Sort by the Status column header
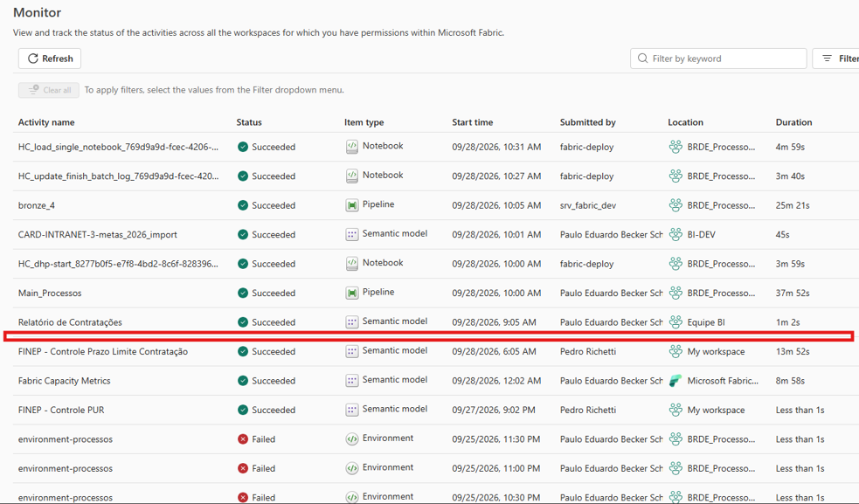The image size is (859, 504). [249, 122]
